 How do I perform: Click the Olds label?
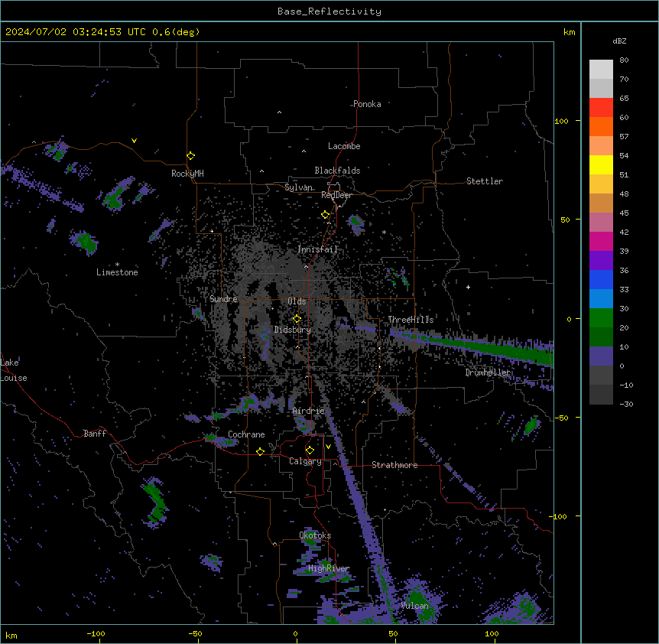(x=297, y=301)
